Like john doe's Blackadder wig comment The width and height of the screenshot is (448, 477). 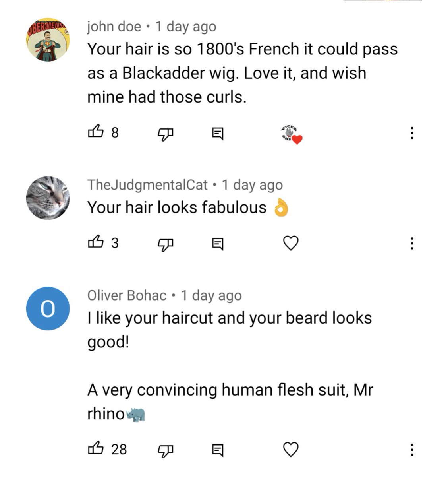click(96, 132)
